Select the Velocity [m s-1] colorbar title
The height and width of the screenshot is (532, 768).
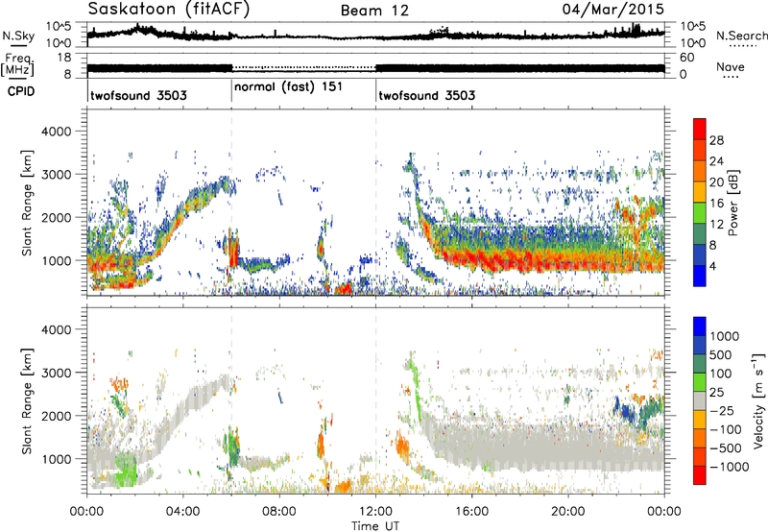(758, 400)
